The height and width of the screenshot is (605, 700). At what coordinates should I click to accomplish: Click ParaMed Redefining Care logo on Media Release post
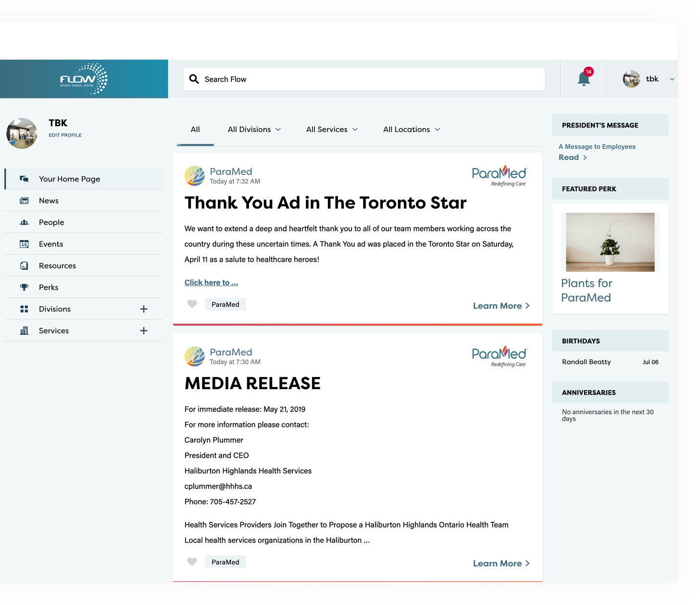tap(500, 356)
